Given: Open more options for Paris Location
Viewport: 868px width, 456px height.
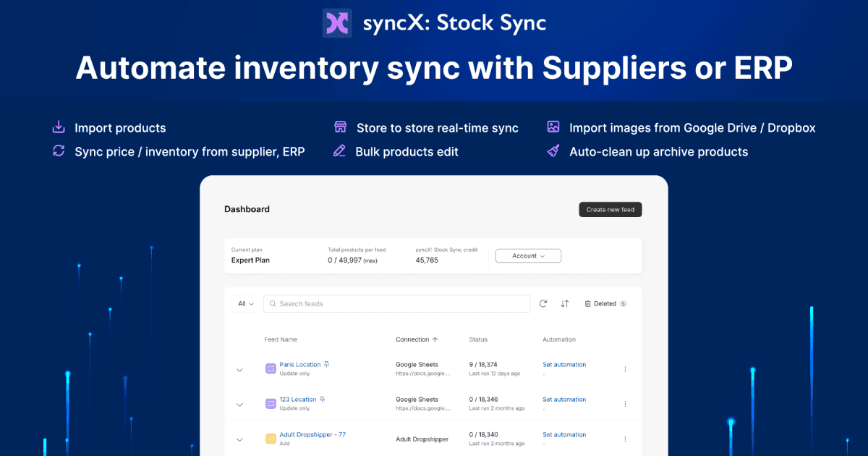Looking at the screenshot, I should [625, 369].
